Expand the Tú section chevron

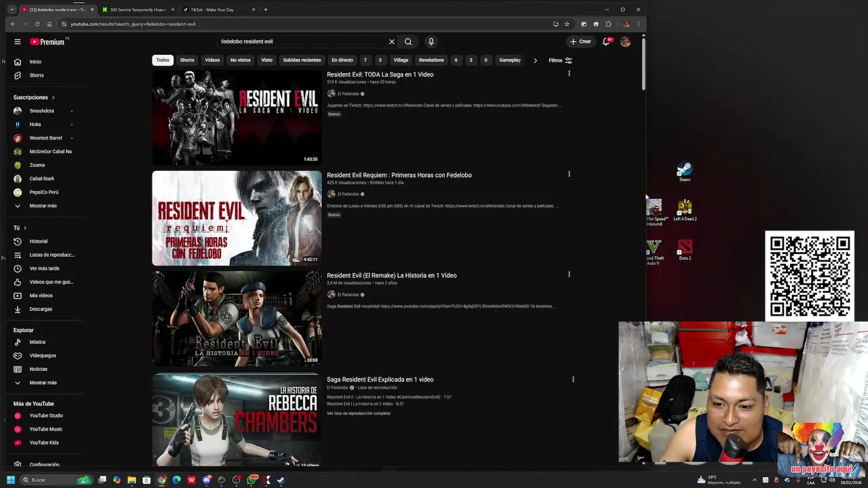[x=25, y=228]
